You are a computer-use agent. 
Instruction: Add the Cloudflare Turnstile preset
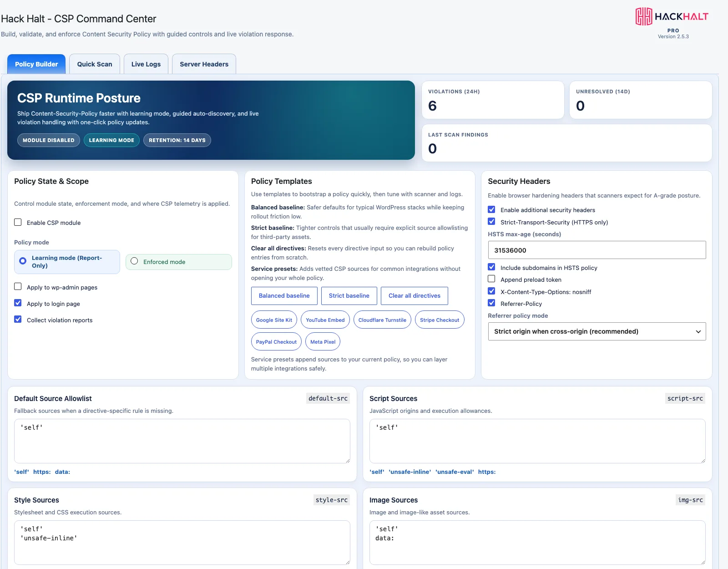click(382, 320)
